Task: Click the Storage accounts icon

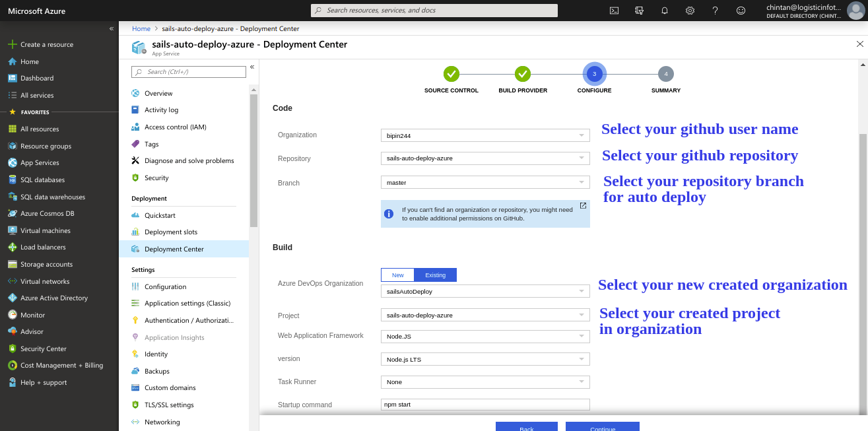Action: pos(12,264)
